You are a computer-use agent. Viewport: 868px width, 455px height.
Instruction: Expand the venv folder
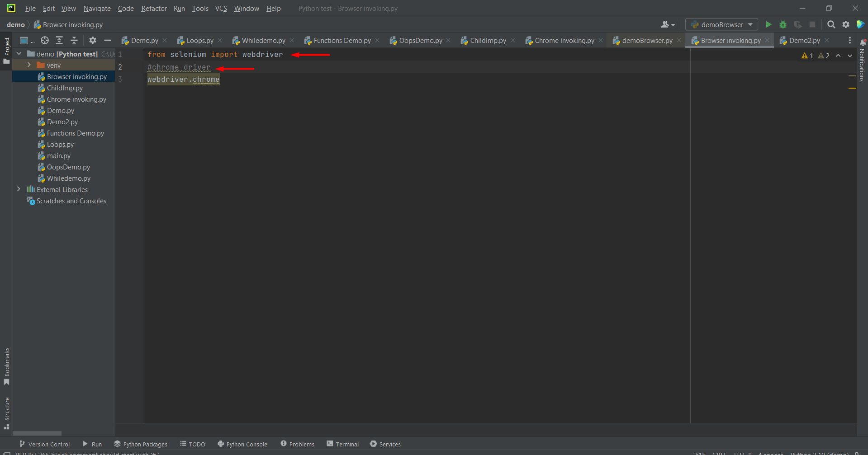coord(29,65)
